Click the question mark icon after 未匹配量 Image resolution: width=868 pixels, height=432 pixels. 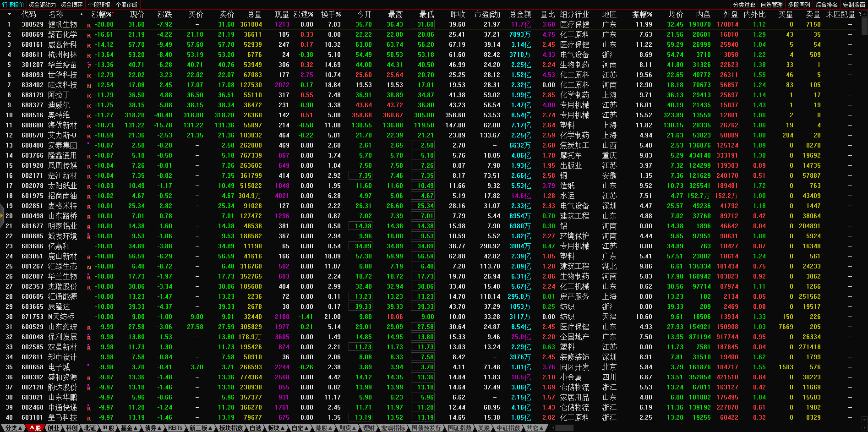860,14
